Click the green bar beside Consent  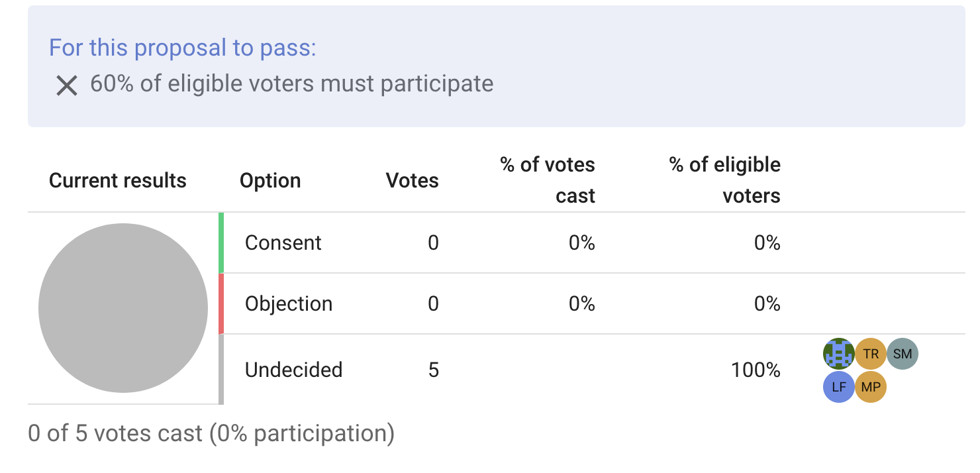click(220, 242)
